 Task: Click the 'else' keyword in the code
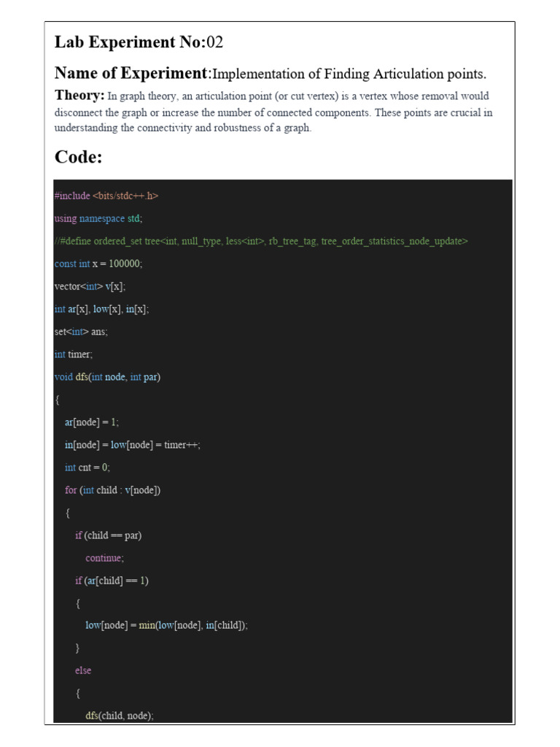[x=83, y=670]
